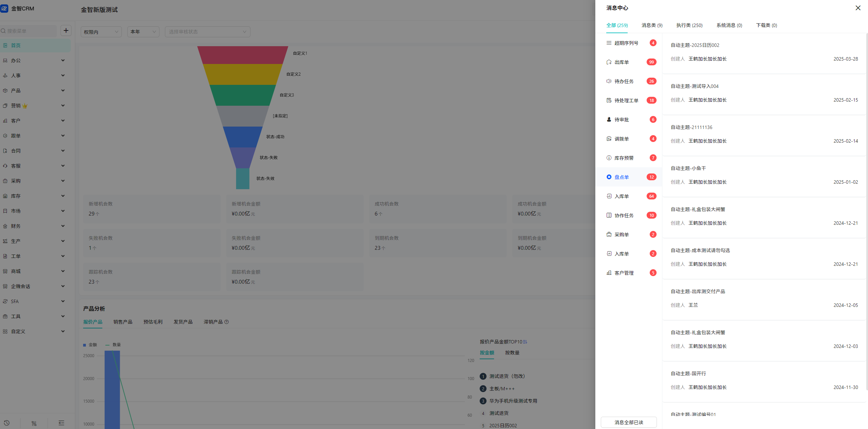Image resolution: width=868 pixels, height=429 pixels.
Task: Click the 客户管理 icon
Action: point(609,273)
